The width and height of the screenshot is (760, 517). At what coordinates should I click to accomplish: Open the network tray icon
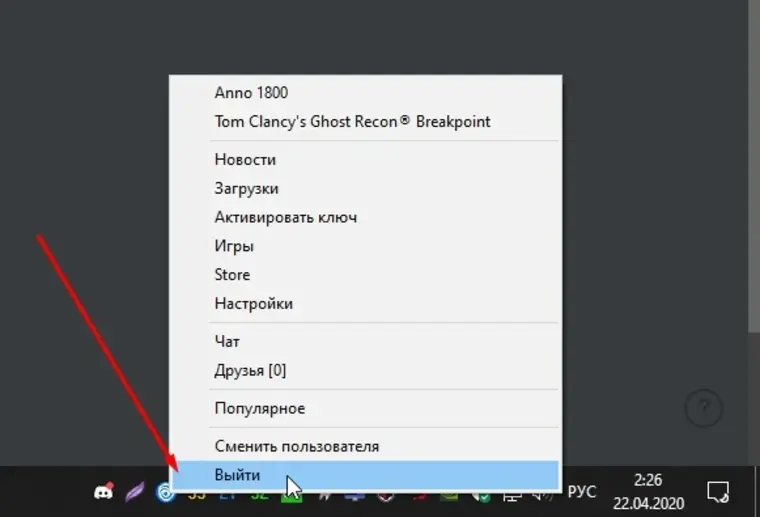click(512, 496)
